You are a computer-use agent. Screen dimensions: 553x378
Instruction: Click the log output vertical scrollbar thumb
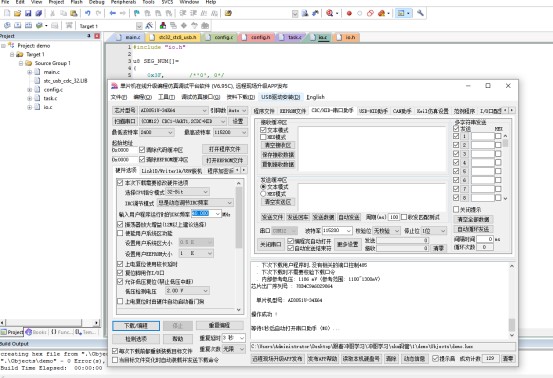pos(512,324)
